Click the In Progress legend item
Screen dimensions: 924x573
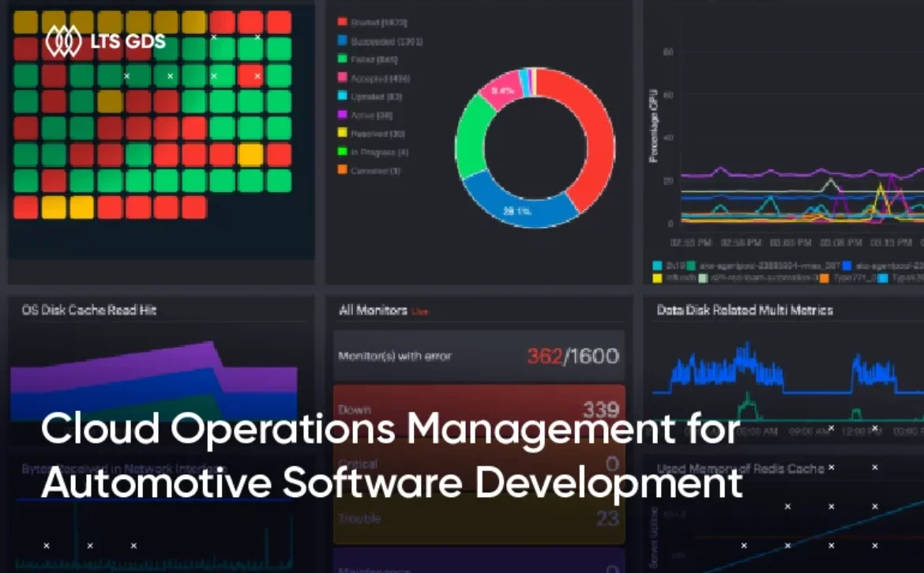379,152
